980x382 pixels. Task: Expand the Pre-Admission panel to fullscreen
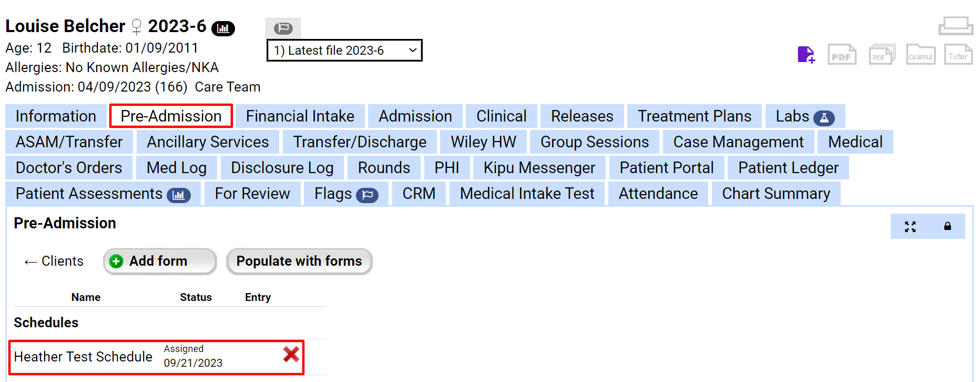click(x=910, y=226)
